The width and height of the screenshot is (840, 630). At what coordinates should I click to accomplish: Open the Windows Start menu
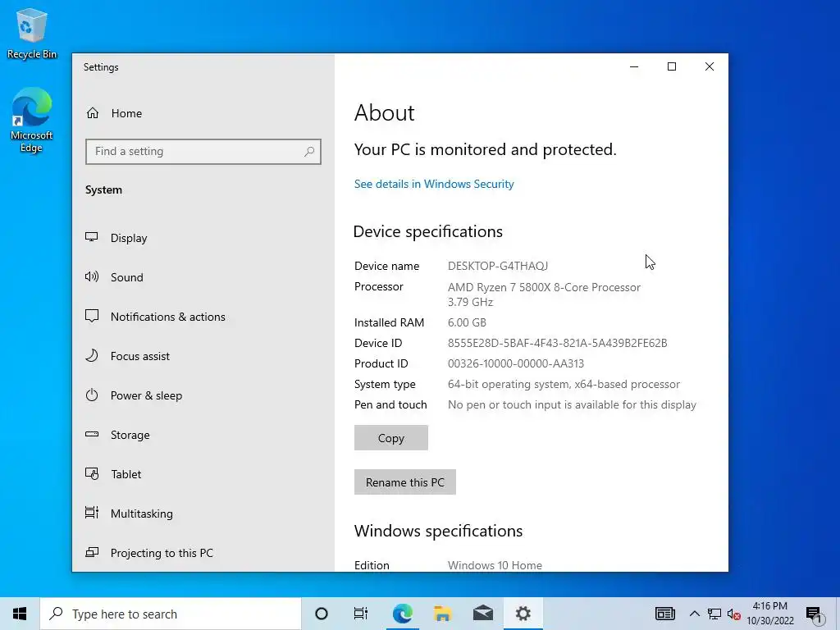coord(20,614)
